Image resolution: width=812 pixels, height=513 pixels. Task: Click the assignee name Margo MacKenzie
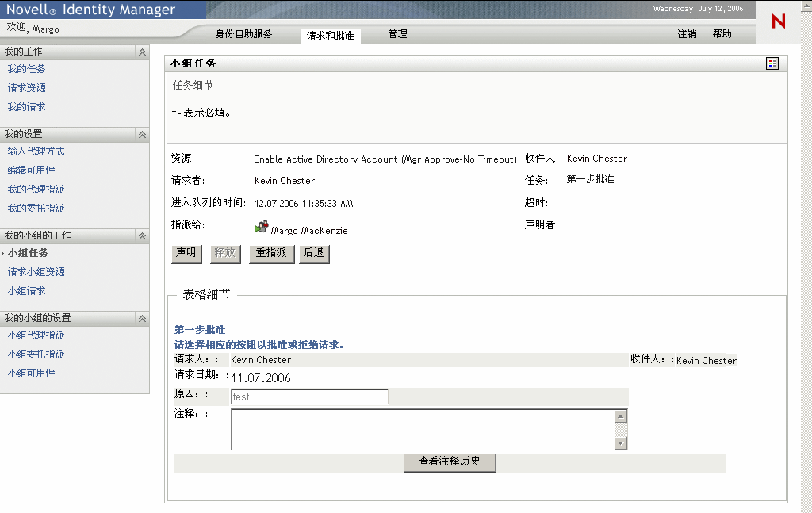tap(309, 231)
